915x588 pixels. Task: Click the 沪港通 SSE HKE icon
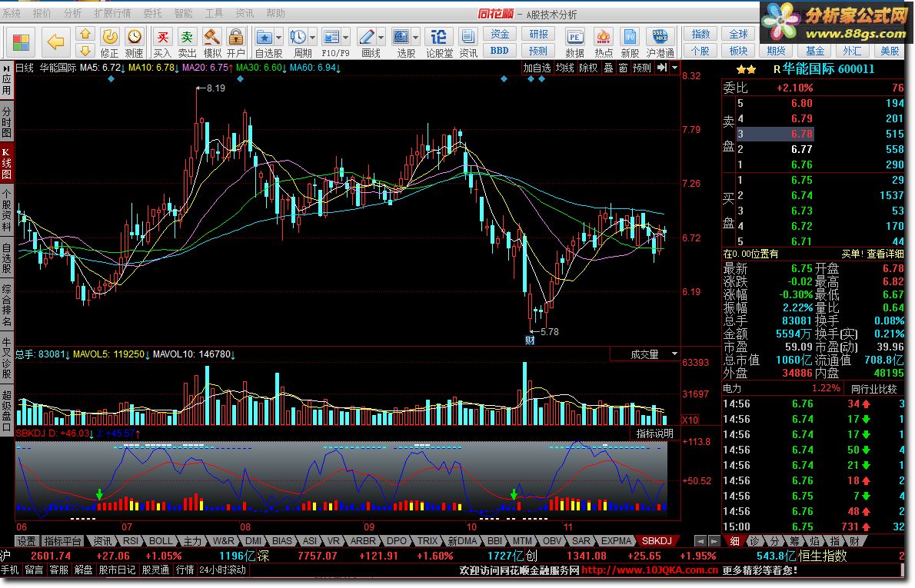click(660, 38)
